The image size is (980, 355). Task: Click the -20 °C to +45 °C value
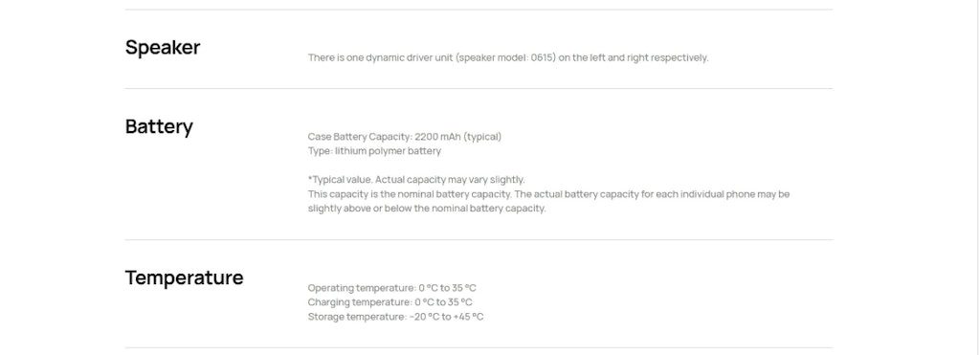tap(447, 317)
